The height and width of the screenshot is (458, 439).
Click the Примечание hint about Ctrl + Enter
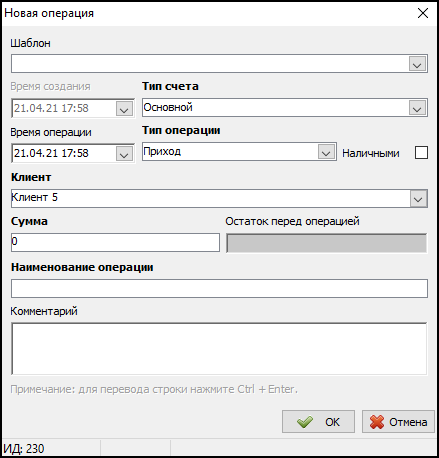154,389
